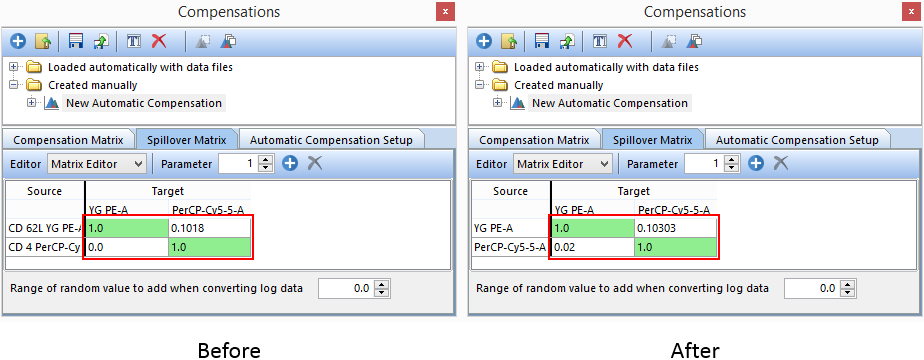Select the 0.0 cell in CD 4 PerCP row
924x360 pixels.
[x=127, y=248]
